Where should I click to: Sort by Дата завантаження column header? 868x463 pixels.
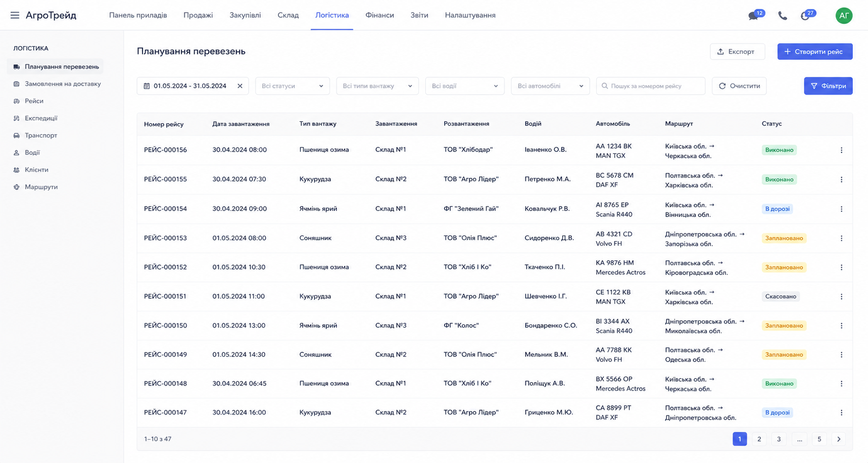[240, 124]
